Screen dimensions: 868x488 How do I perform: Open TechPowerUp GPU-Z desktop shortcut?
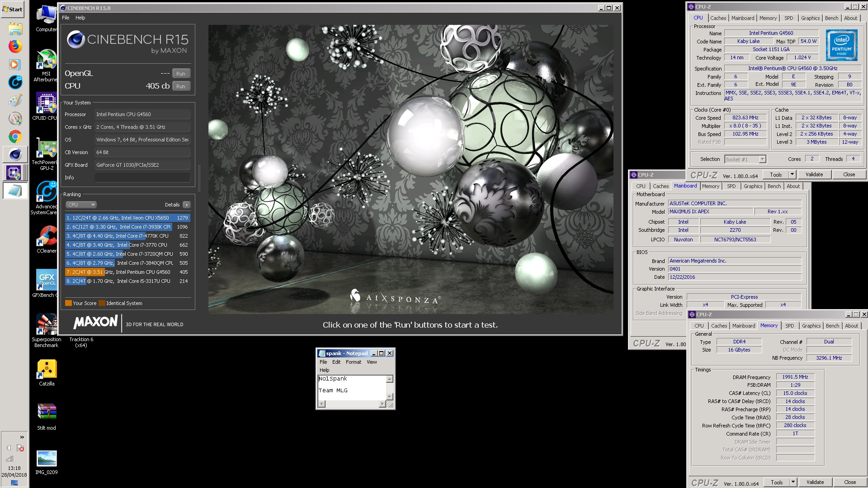pos(46,155)
